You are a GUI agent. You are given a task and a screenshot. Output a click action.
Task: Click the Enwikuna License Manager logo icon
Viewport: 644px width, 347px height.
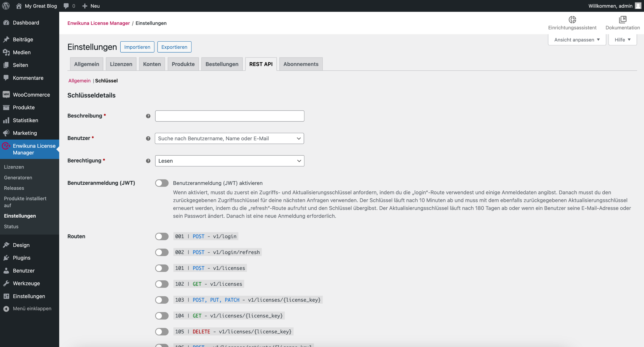pyautogui.click(x=6, y=146)
